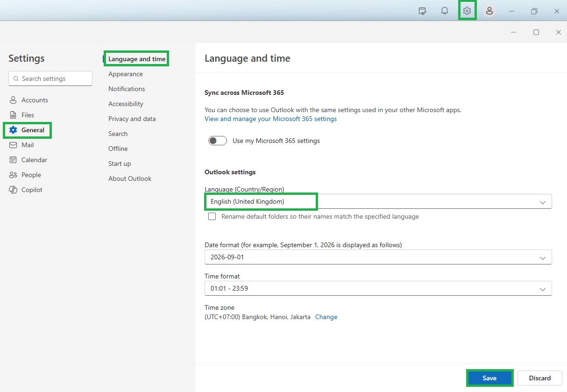Viewport: 567px width, 392px height.
Task: Click into the Search settings field
Action: pos(50,78)
